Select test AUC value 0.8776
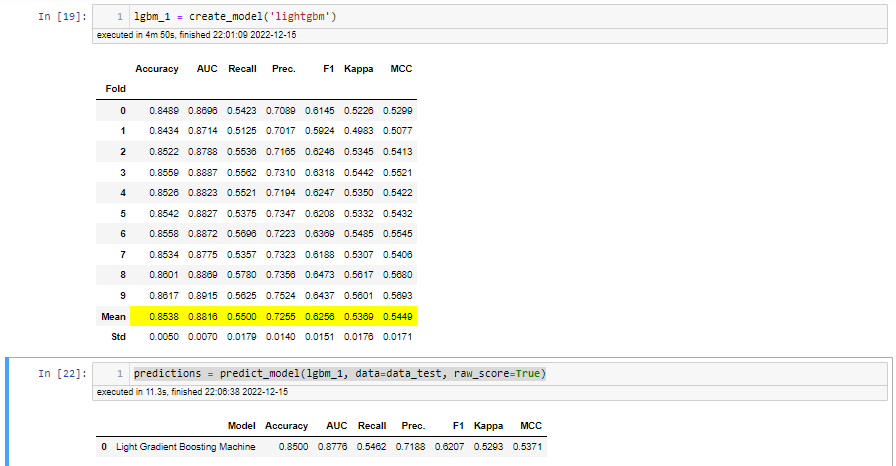896x466 pixels. pyautogui.click(x=333, y=447)
